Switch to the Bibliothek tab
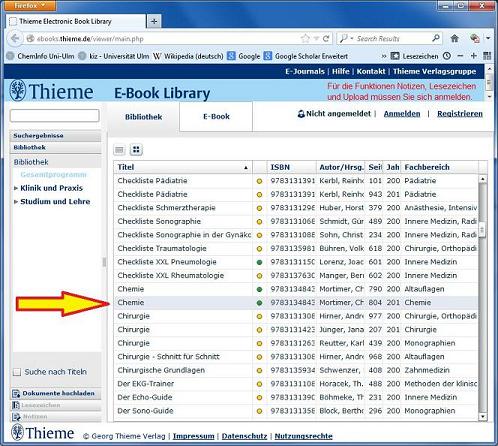This screenshot has height=446, width=498. coord(144,117)
